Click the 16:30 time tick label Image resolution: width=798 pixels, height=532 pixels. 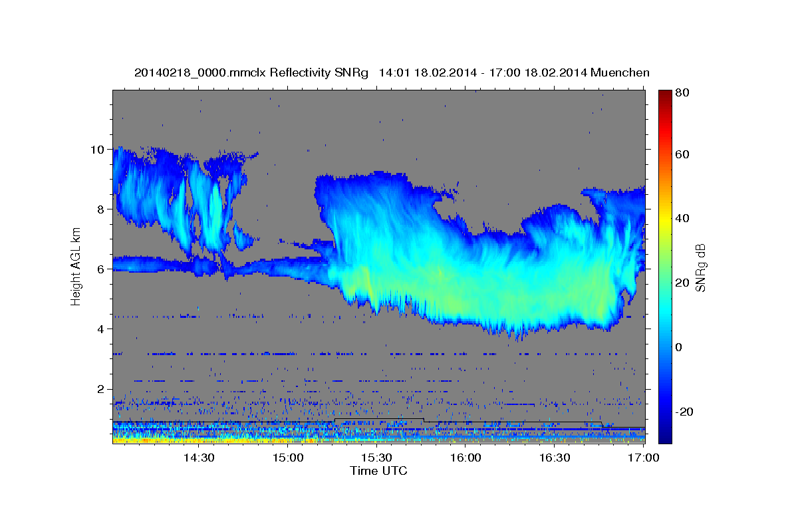(x=555, y=458)
